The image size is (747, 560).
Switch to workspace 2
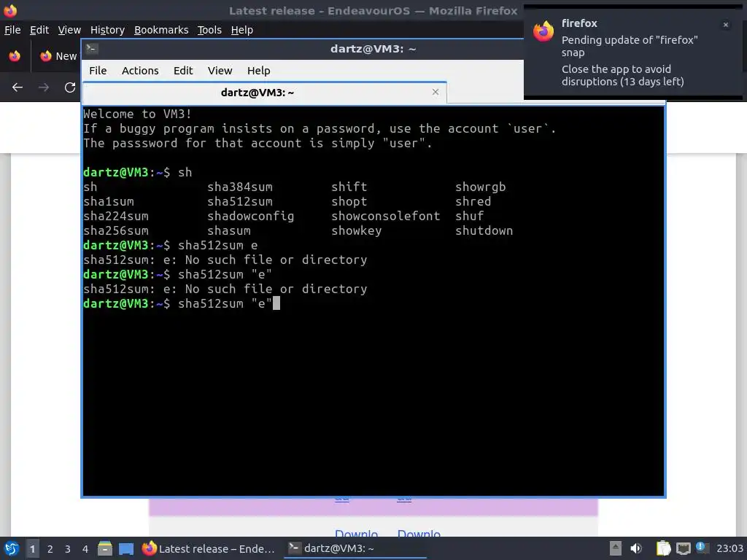coord(50,549)
